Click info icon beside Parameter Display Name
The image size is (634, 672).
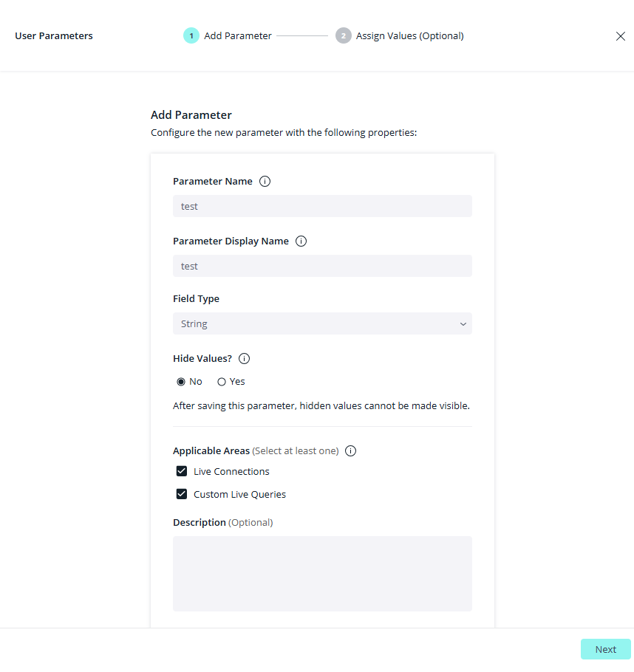coord(301,241)
